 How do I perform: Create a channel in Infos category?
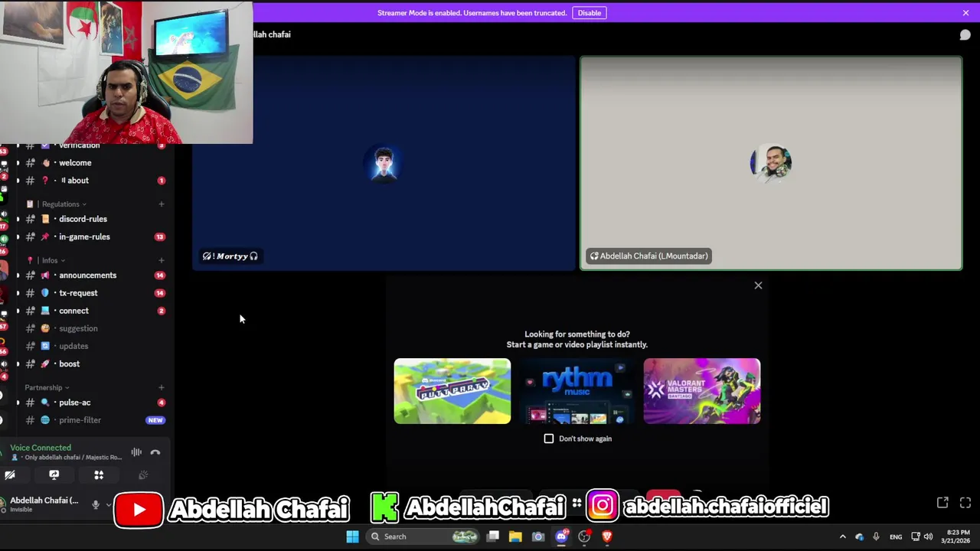click(x=162, y=260)
